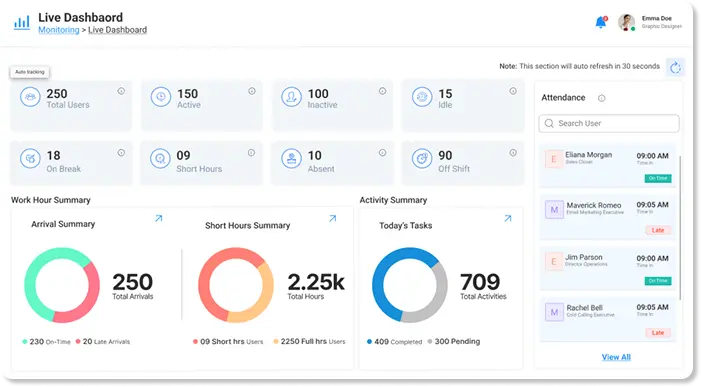Click the notification bell icon
Screen dimensions: 701x387
pyautogui.click(x=601, y=22)
